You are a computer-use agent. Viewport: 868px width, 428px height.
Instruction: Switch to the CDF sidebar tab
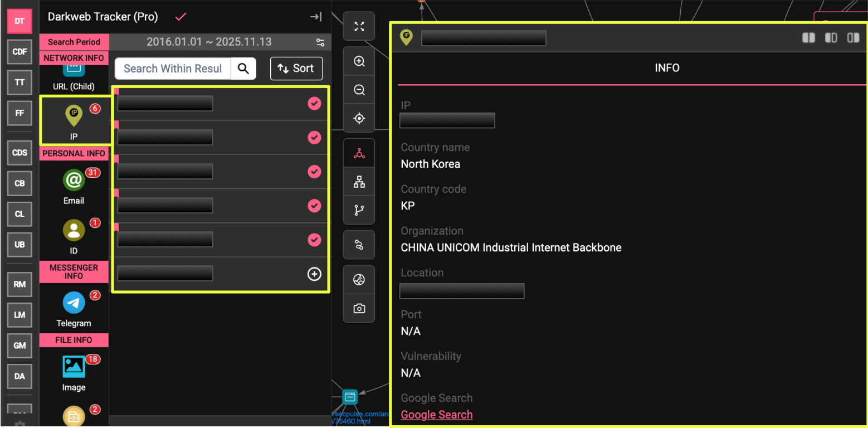pyautogui.click(x=19, y=51)
